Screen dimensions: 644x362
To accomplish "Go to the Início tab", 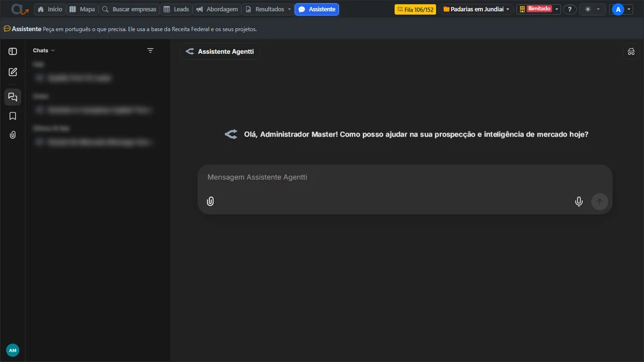I will click(x=50, y=9).
